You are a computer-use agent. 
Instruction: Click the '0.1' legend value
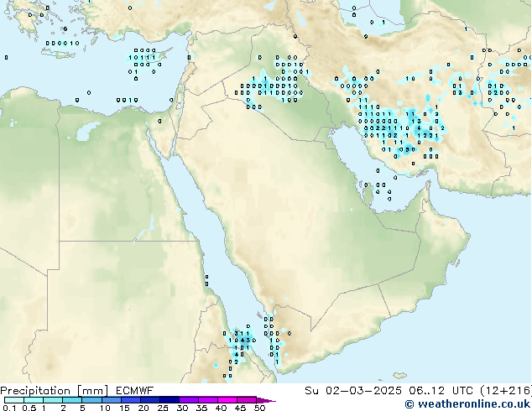pyautogui.click(x=9, y=408)
